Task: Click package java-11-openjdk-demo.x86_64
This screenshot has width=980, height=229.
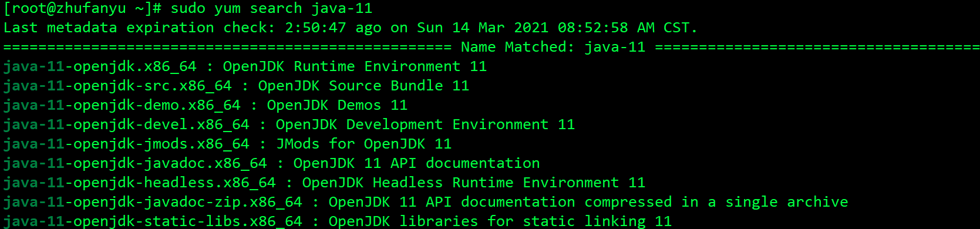Action: point(122,106)
